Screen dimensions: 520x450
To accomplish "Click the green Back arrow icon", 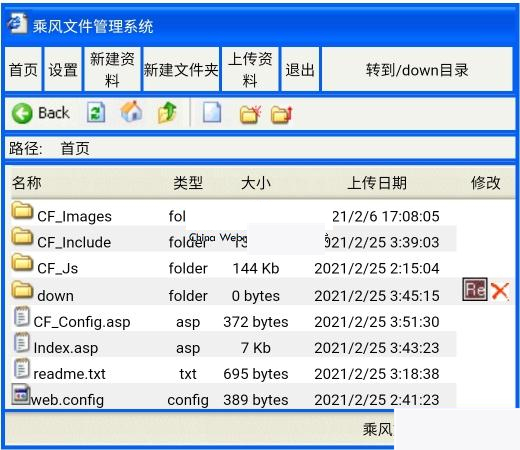I will (x=22, y=113).
